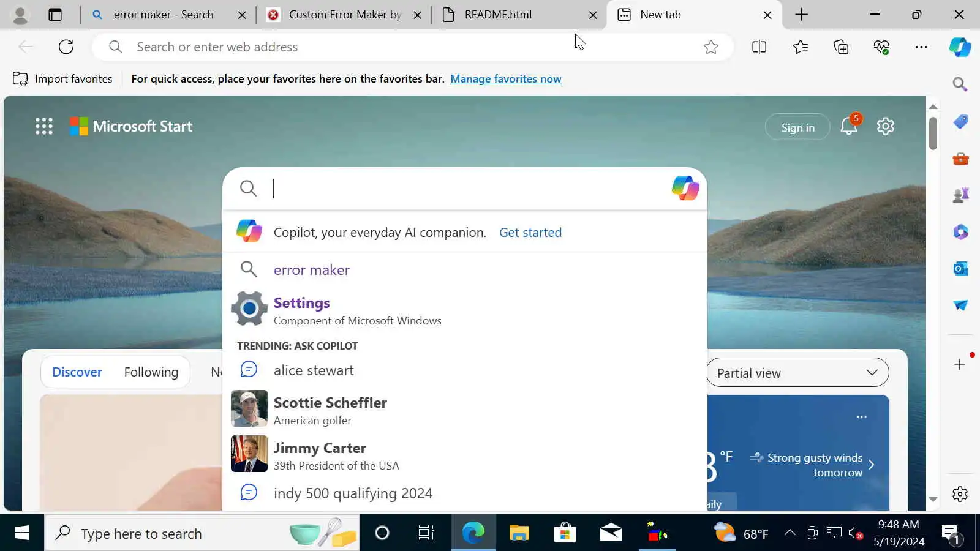Close the README.html tab
The height and width of the screenshot is (551, 980).
click(x=593, y=15)
